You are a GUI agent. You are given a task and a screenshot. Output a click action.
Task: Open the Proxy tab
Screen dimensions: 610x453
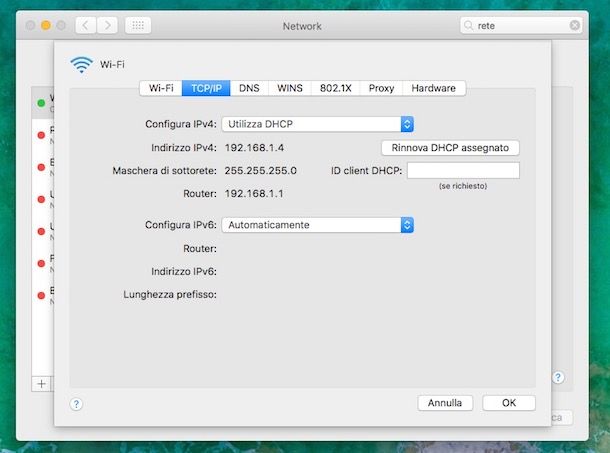click(381, 88)
